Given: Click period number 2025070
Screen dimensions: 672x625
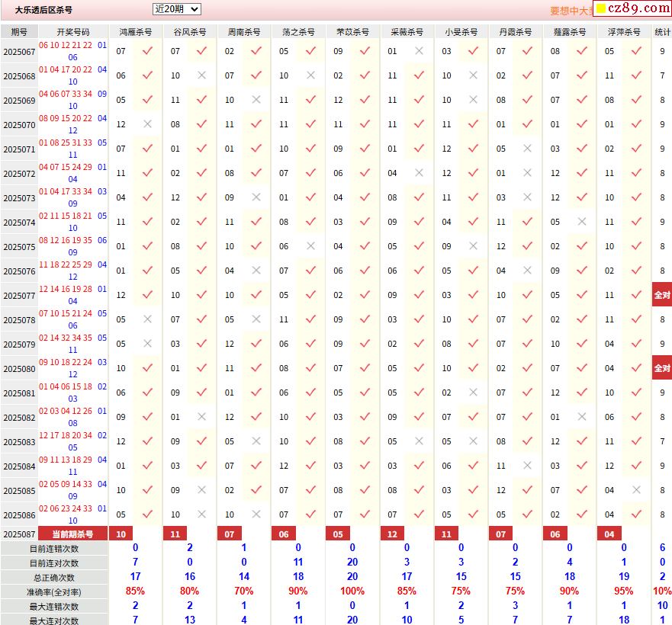Looking at the screenshot, I should [19, 125].
